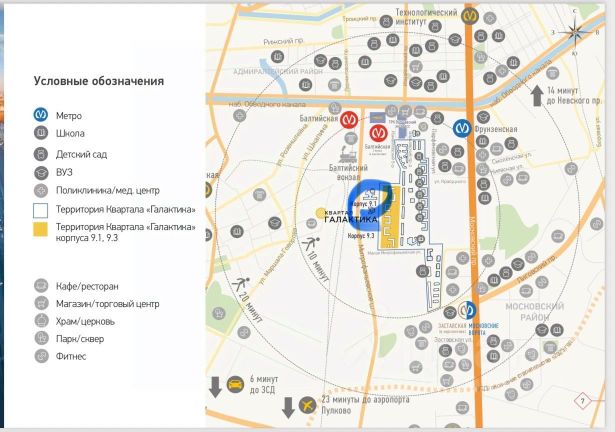The image size is (615, 432).
Task: Click the airplane icon for Пулково
Action: tap(308, 405)
